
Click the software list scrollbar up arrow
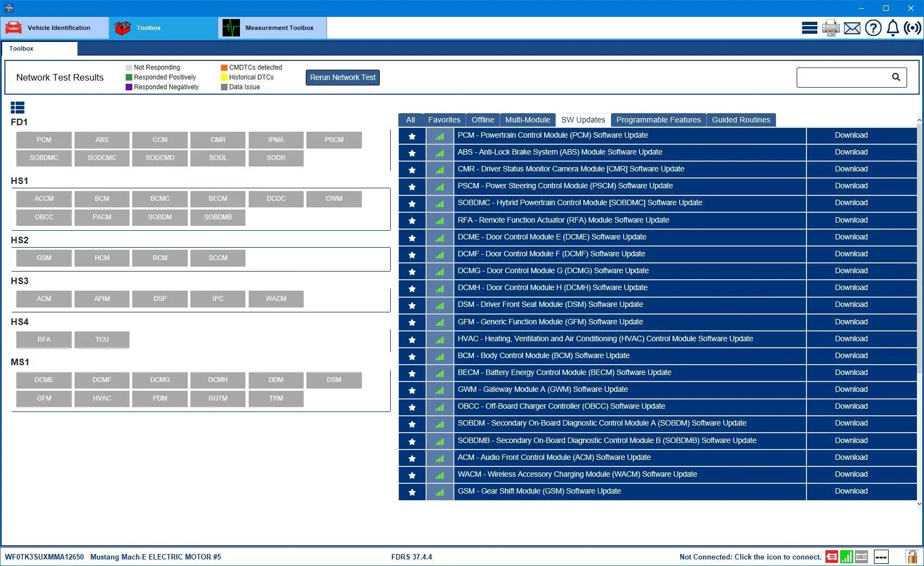click(920, 120)
